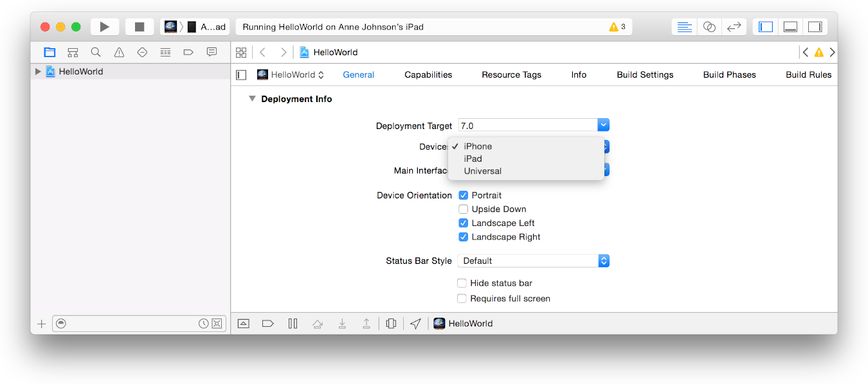868x384 pixels.
Task: Show only source-controlled files filter
Action: click(x=217, y=324)
